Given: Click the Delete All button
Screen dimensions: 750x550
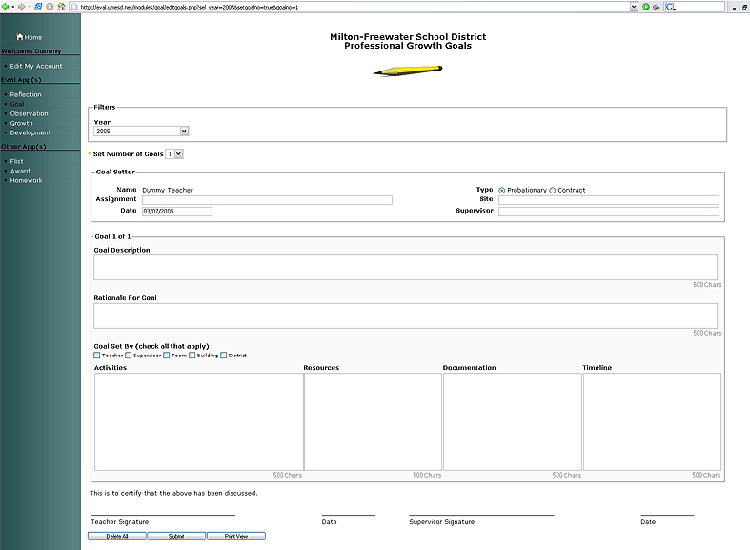Looking at the screenshot, I should pyautogui.click(x=117, y=536).
